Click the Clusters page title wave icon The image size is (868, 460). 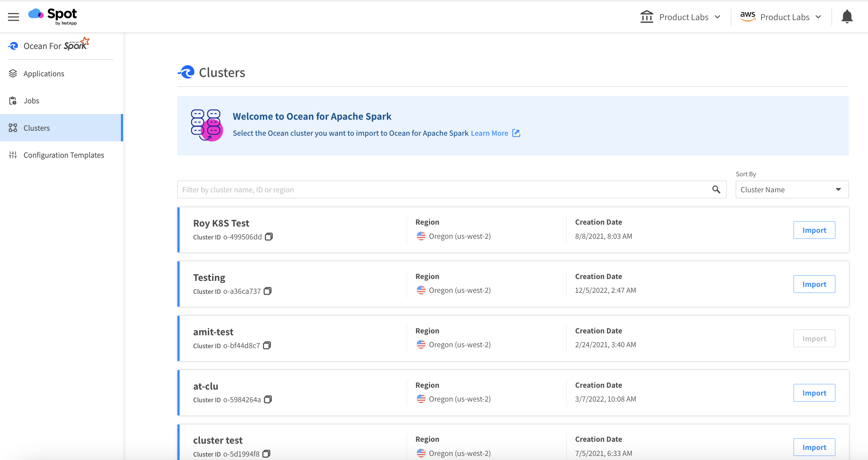pos(186,72)
